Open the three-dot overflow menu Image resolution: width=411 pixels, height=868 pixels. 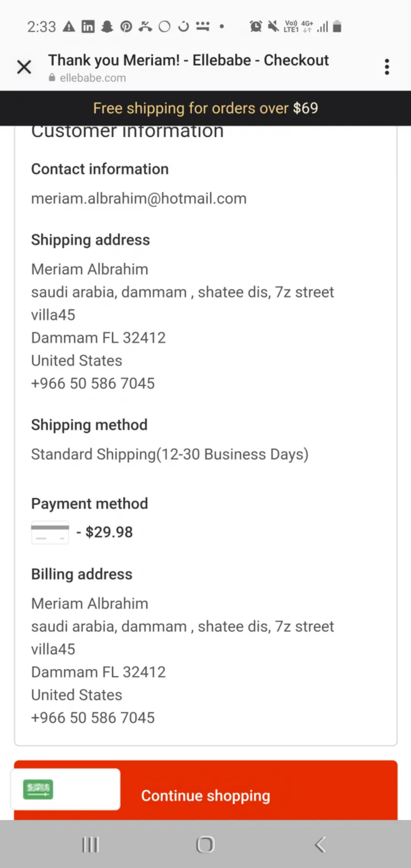click(387, 67)
